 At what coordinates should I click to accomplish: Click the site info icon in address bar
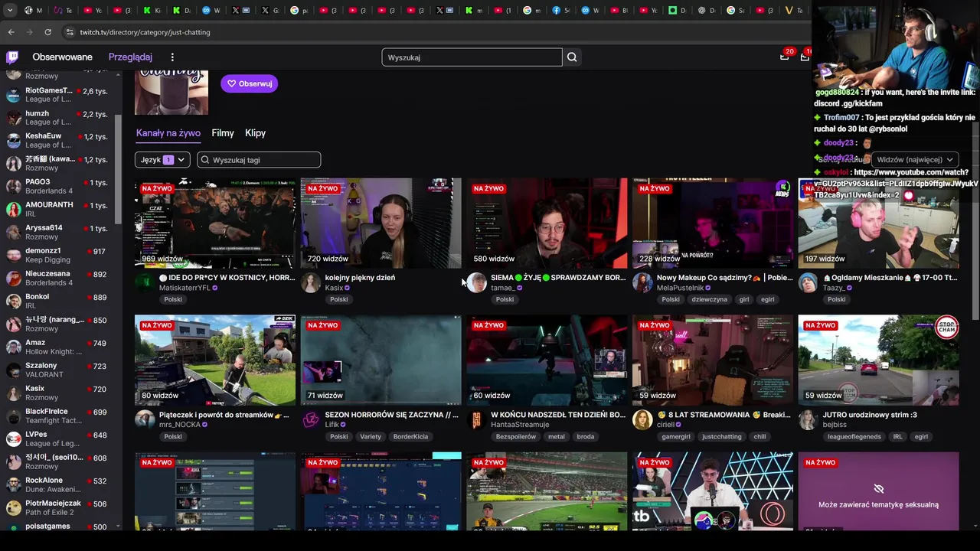(70, 32)
